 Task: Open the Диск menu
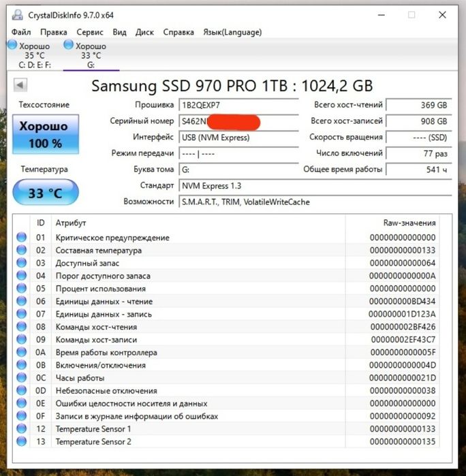(144, 32)
